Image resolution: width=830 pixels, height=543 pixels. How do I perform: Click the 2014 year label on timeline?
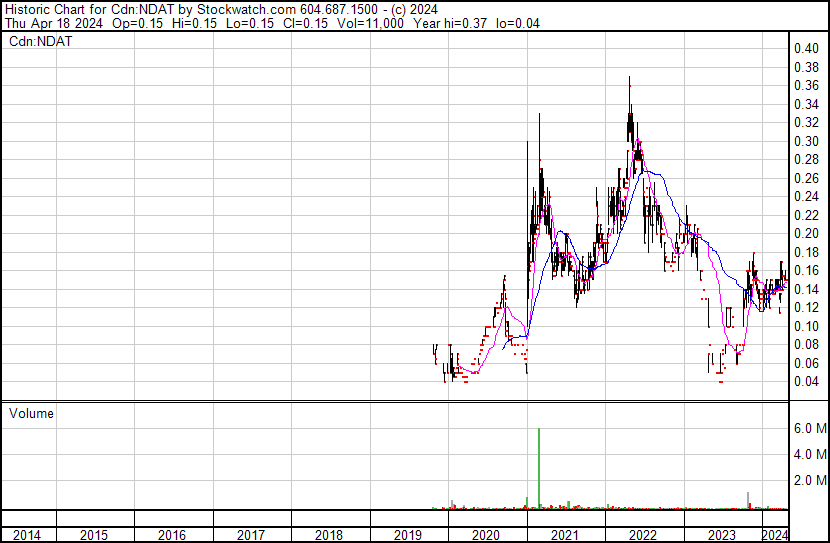tap(28, 535)
